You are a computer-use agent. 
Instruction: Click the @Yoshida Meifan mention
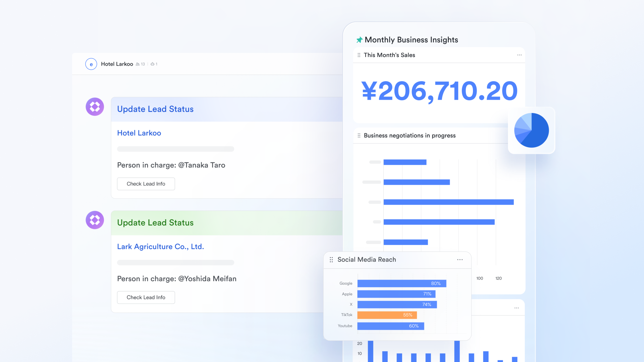click(207, 279)
